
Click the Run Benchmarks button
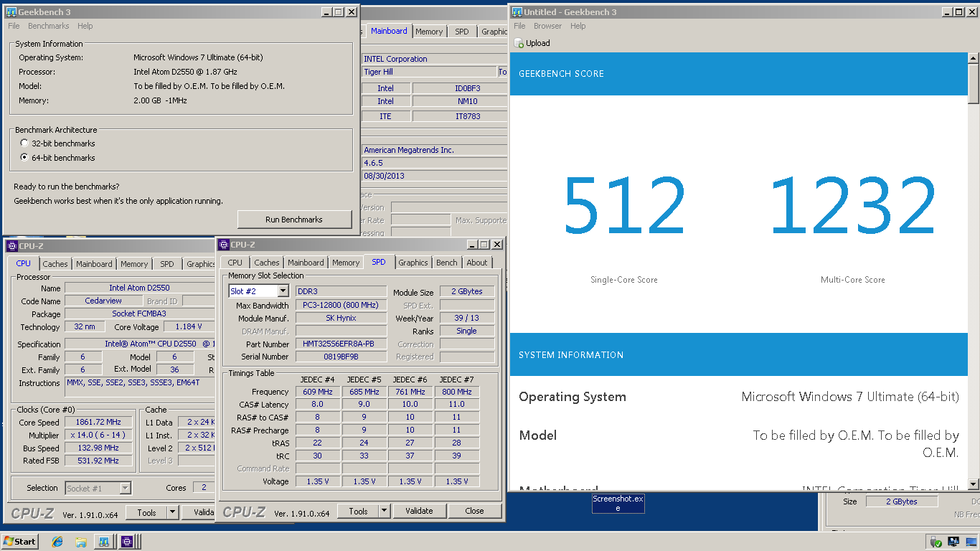click(x=294, y=220)
